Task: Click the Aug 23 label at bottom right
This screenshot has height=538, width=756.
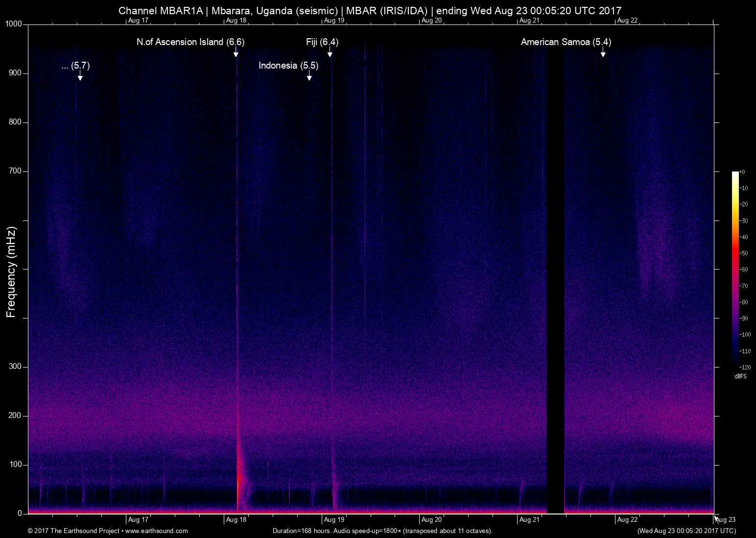Action: (725, 519)
